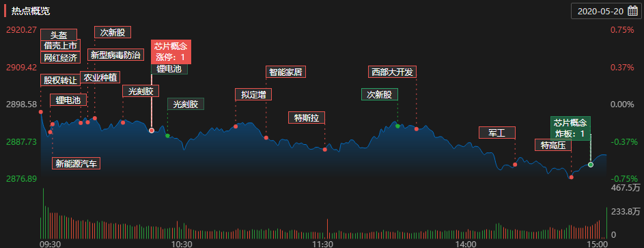Click the 新型病毒防治 hotspot tag
This screenshot has width=644, height=248.
[116, 55]
